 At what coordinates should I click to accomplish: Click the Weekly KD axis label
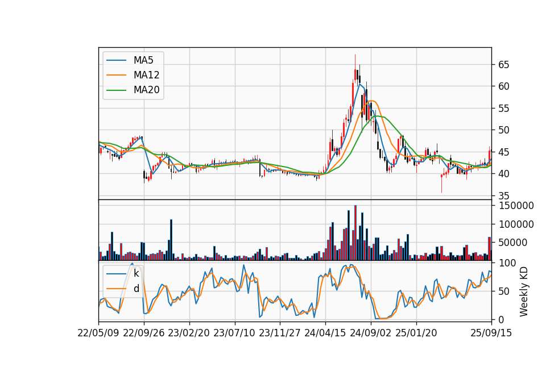tap(524, 291)
